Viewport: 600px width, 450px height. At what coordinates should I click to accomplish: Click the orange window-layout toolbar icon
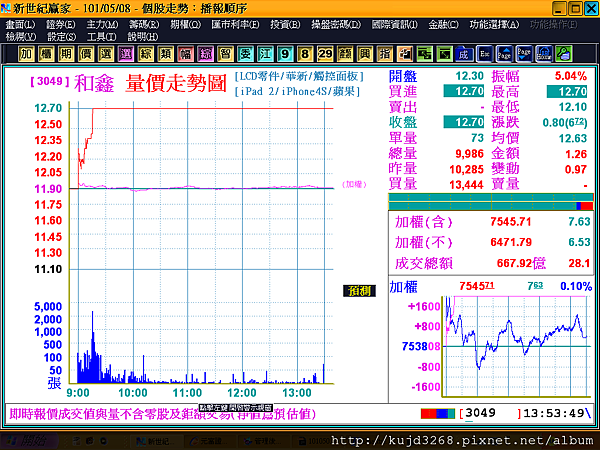pos(404,54)
